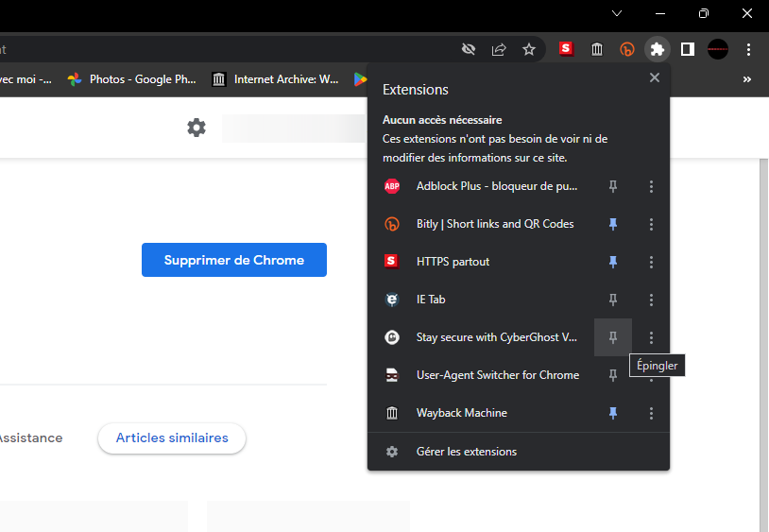Click the share page icon
The image size is (769, 532).
click(x=499, y=49)
